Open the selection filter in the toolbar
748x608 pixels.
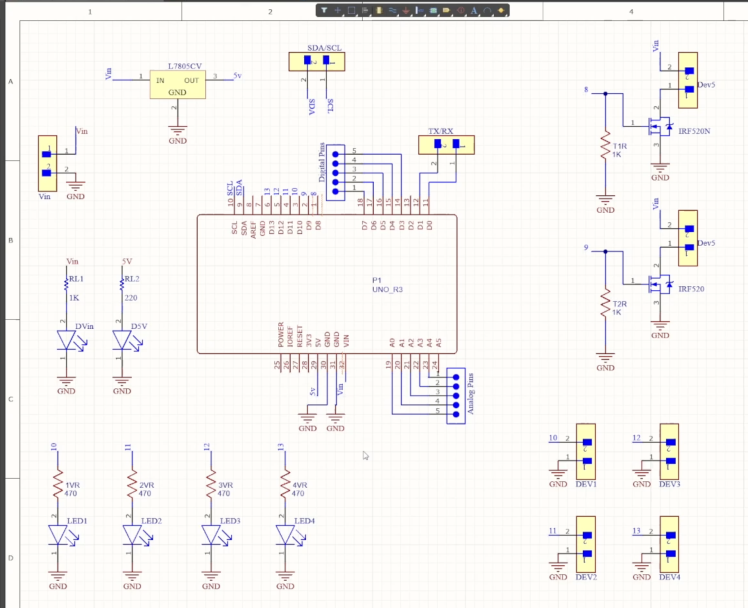point(324,10)
